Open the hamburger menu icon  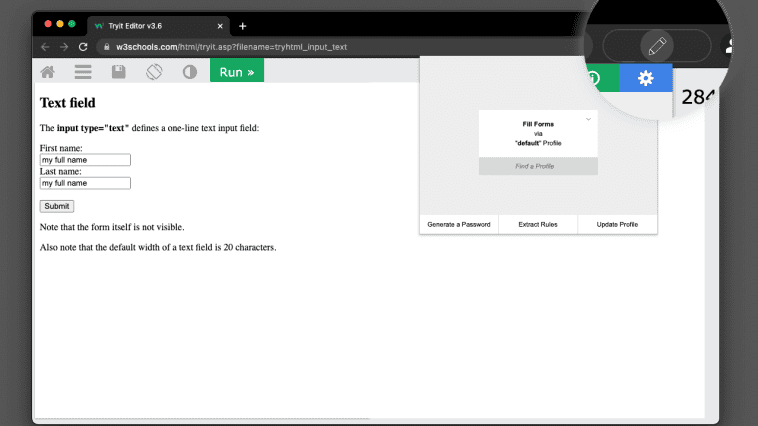click(x=83, y=72)
